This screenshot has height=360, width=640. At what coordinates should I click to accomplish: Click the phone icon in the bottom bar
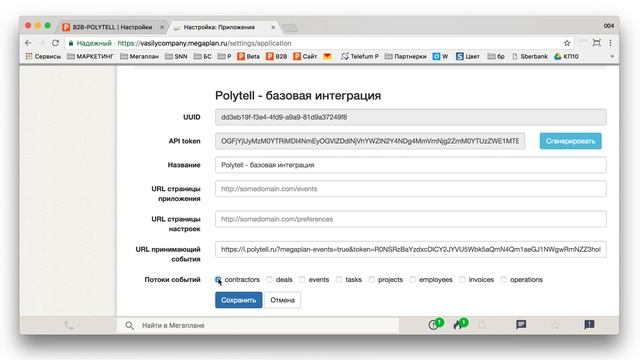pyautogui.click(x=69, y=325)
